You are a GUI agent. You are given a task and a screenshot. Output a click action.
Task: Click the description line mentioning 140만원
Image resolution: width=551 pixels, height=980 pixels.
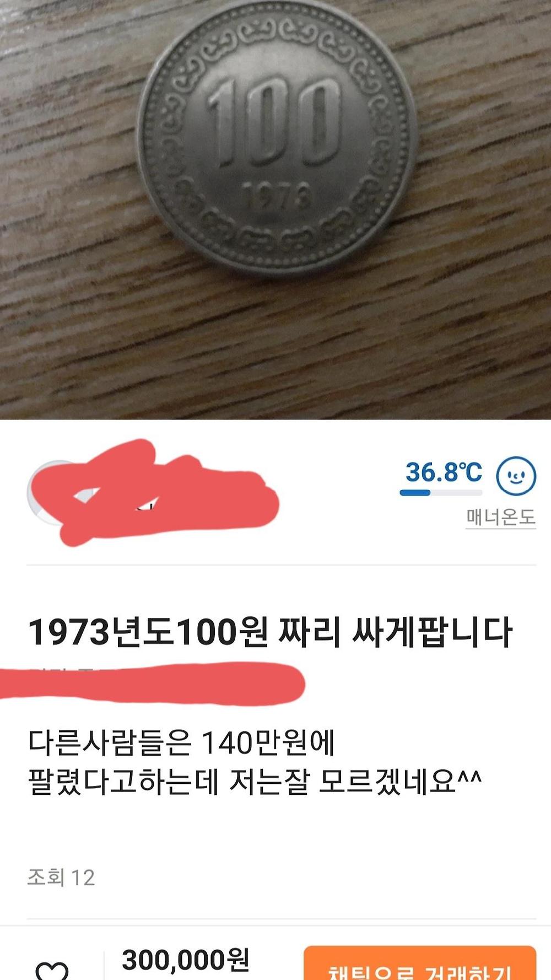click(181, 742)
